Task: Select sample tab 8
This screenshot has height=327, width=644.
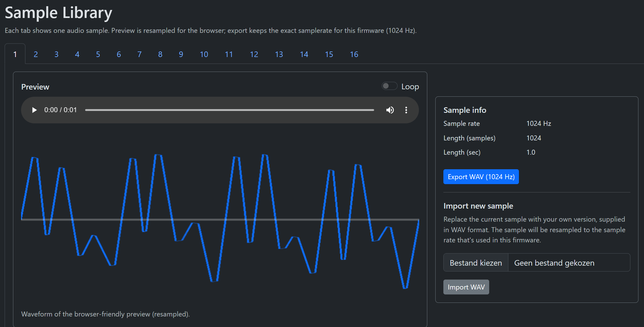Action: pyautogui.click(x=160, y=54)
